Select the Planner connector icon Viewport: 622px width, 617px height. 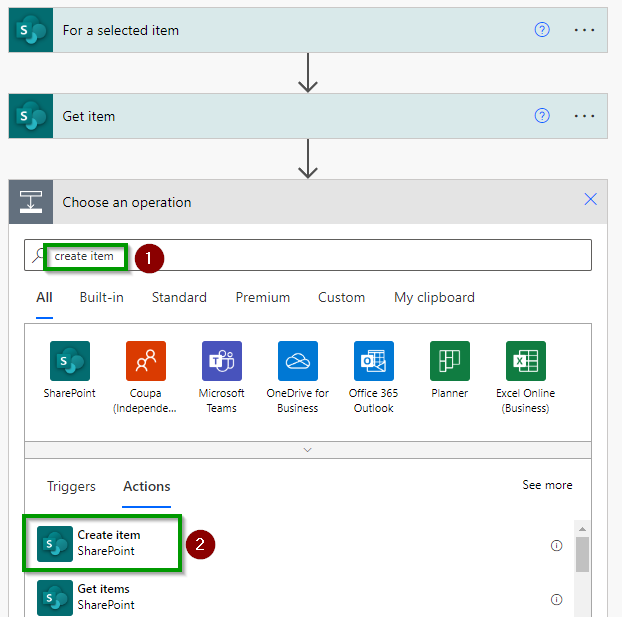450,361
